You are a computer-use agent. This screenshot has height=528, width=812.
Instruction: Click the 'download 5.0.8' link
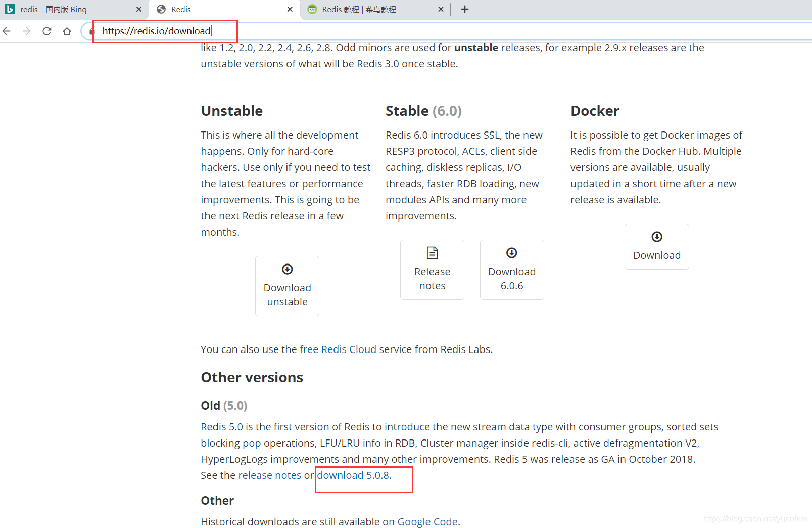click(x=354, y=475)
